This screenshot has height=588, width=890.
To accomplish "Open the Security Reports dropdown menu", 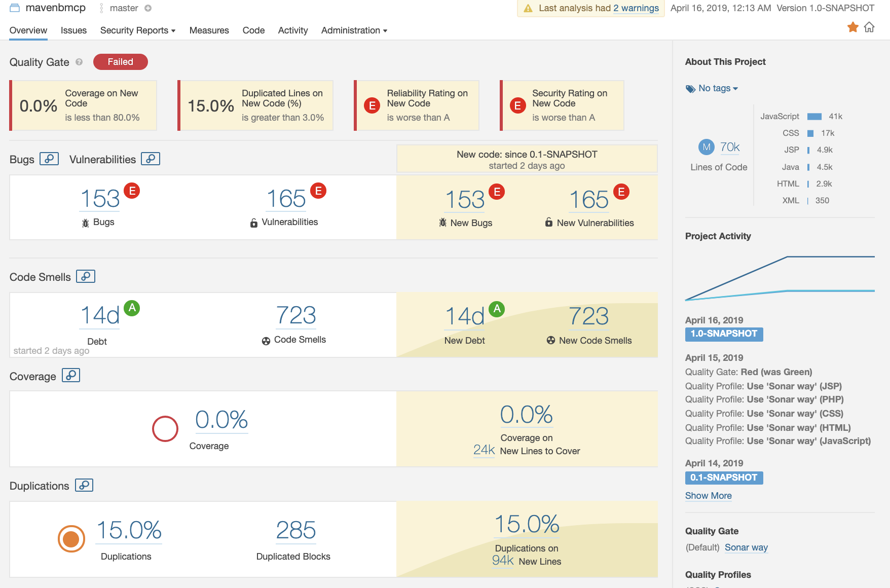I will pos(138,30).
